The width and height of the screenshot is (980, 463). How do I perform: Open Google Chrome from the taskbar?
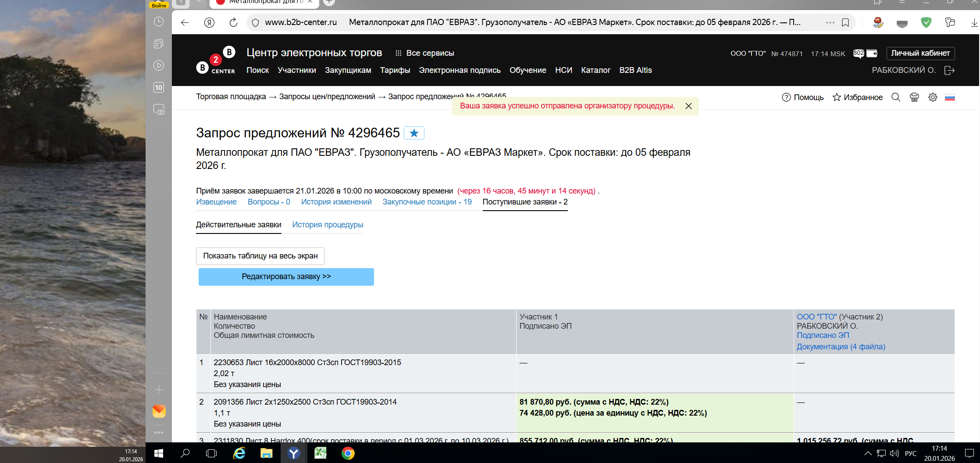point(348,453)
